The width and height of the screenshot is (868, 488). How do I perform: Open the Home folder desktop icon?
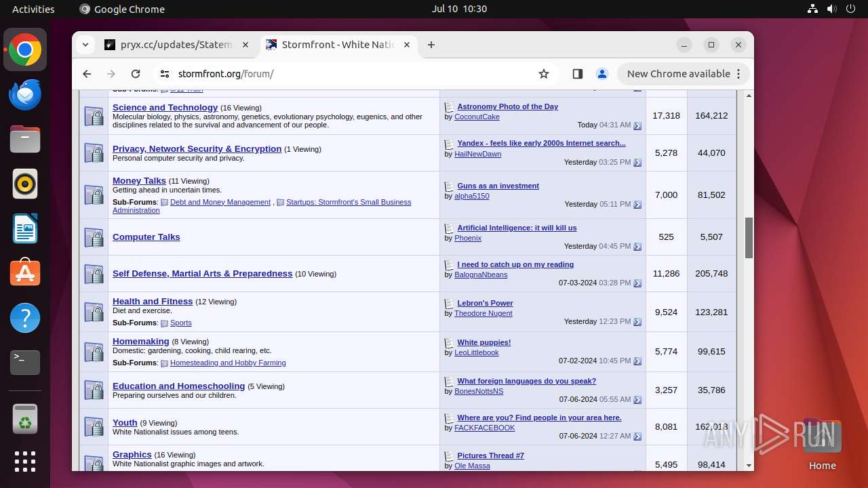point(822,444)
